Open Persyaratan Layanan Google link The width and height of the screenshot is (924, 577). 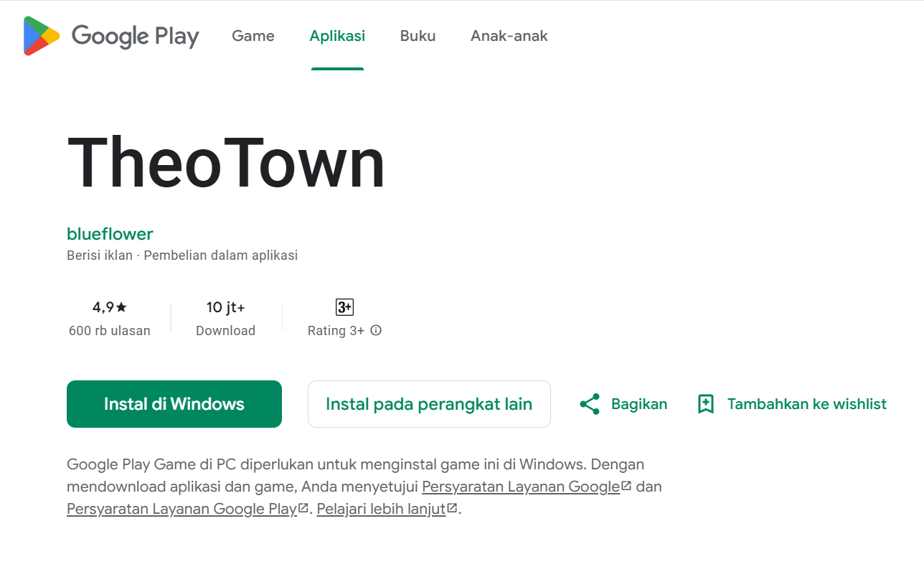(x=522, y=486)
